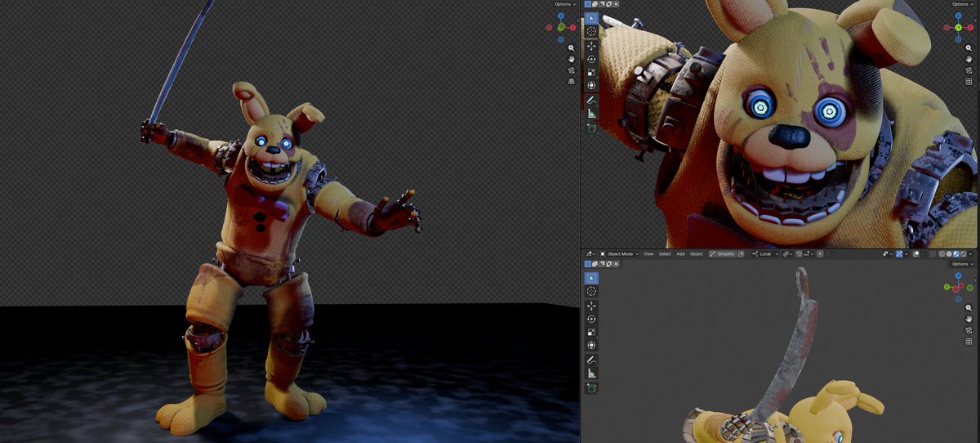Select the Select Box tool in top-right viewport
The width and height of the screenshot is (980, 443).
591,18
